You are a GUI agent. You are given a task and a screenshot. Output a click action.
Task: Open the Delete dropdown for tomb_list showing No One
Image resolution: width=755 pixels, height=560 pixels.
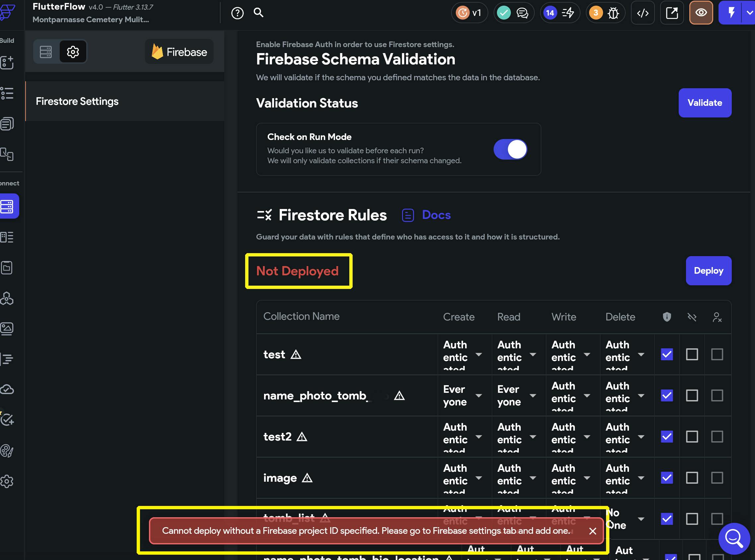(641, 519)
